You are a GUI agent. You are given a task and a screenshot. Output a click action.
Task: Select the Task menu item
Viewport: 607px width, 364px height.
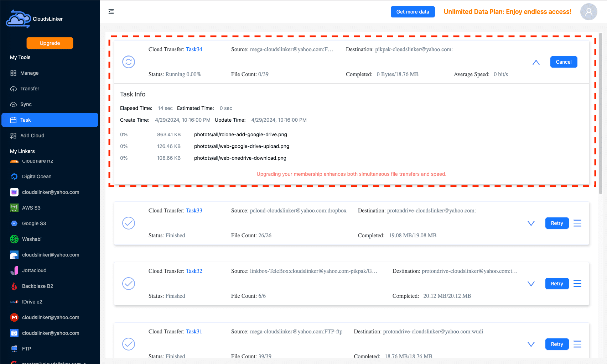[x=50, y=120]
